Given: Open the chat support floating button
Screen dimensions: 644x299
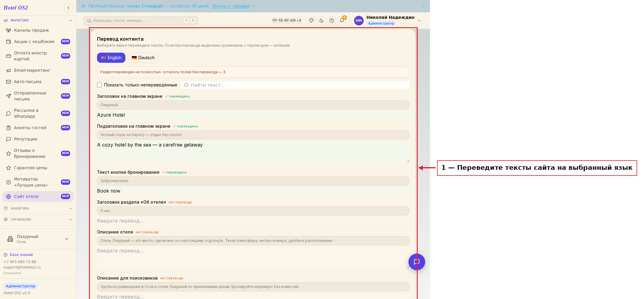Looking at the screenshot, I should (x=417, y=262).
